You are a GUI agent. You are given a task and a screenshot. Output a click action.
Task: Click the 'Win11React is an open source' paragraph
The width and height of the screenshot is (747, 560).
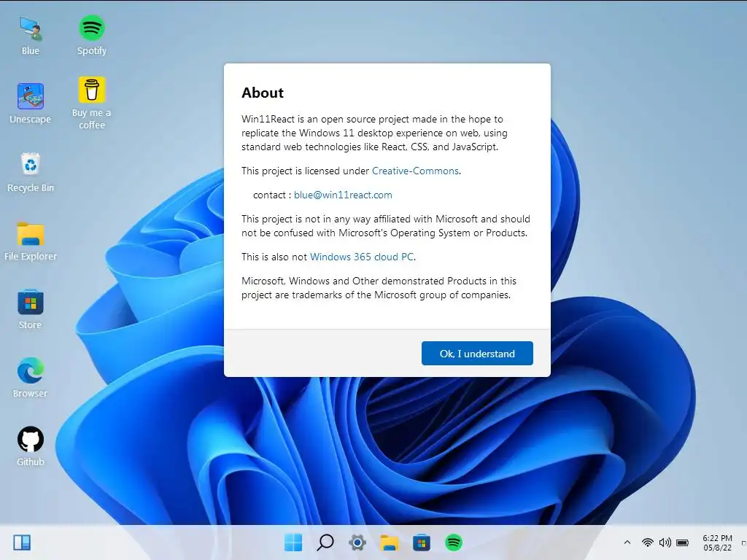374,133
